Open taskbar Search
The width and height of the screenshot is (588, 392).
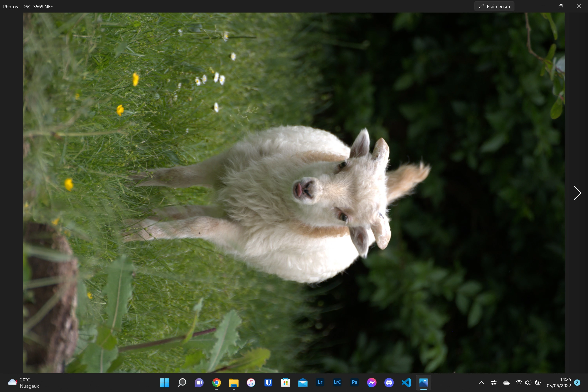click(182, 383)
